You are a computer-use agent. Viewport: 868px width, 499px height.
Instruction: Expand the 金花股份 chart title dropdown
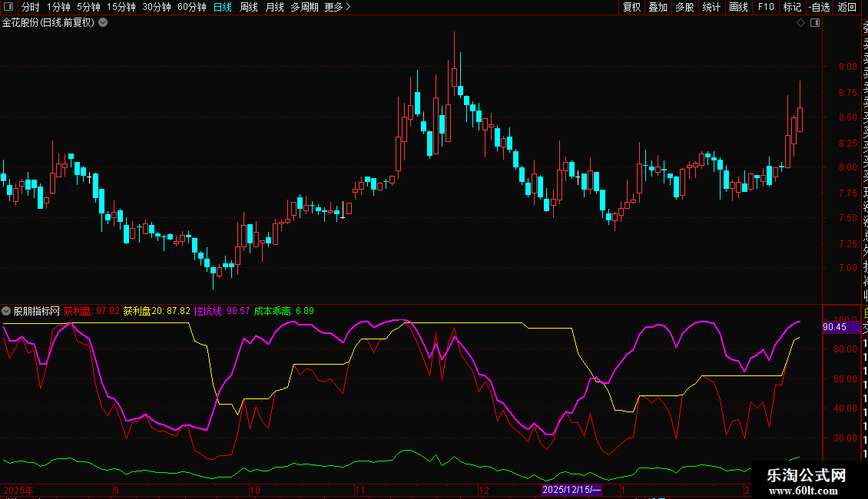103,23
